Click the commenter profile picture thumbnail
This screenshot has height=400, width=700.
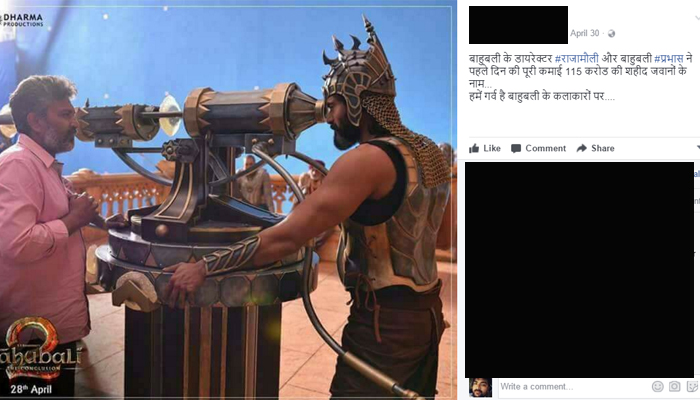[480, 387]
